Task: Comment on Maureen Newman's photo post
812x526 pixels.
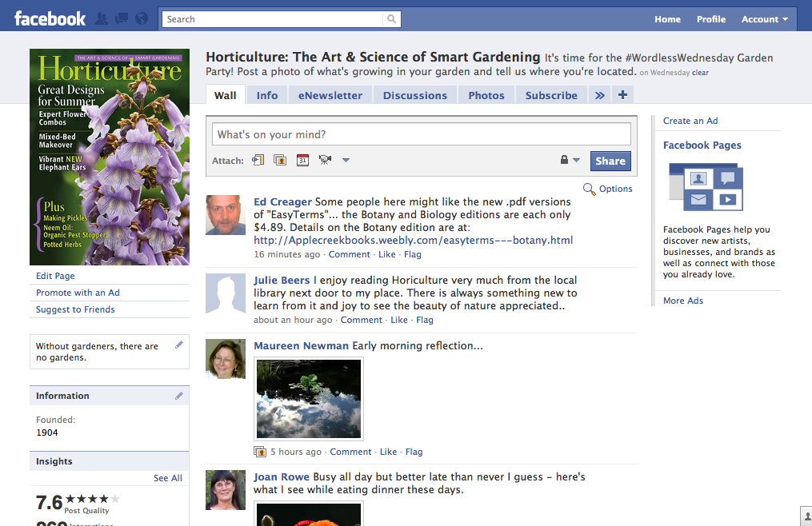Action: (x=350, y=452)
